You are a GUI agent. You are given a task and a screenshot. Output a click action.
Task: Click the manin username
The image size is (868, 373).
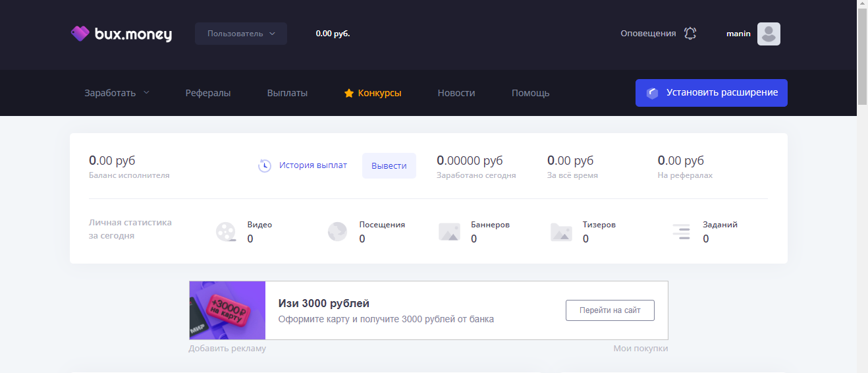(738, 34)
